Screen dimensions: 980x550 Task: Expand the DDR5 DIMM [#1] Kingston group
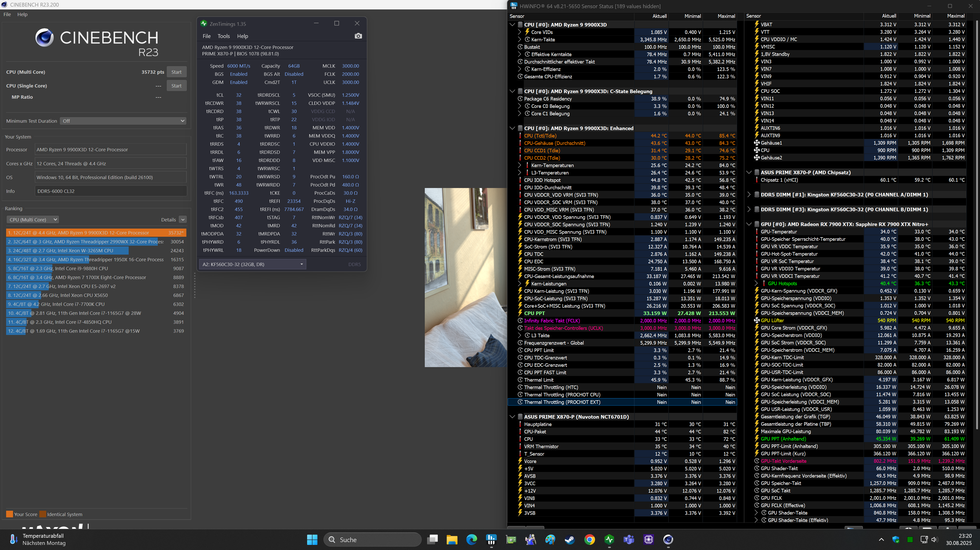[749, 195]
